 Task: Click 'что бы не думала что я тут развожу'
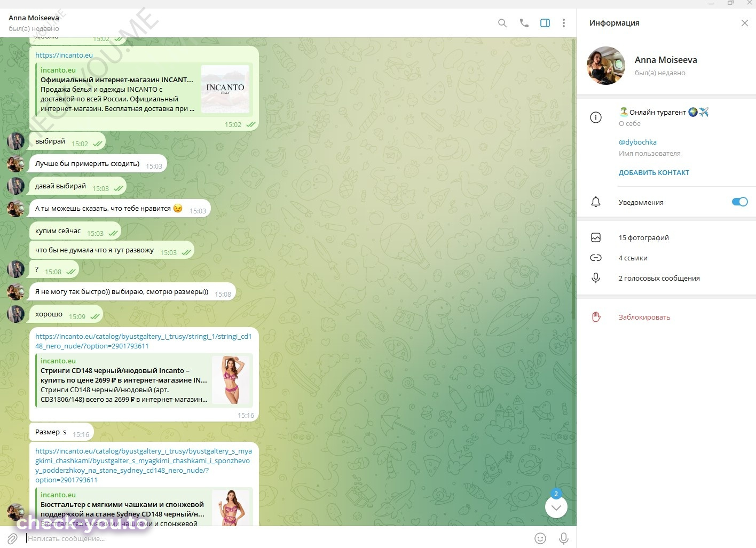pyautogui.click(x=94, y=250)
